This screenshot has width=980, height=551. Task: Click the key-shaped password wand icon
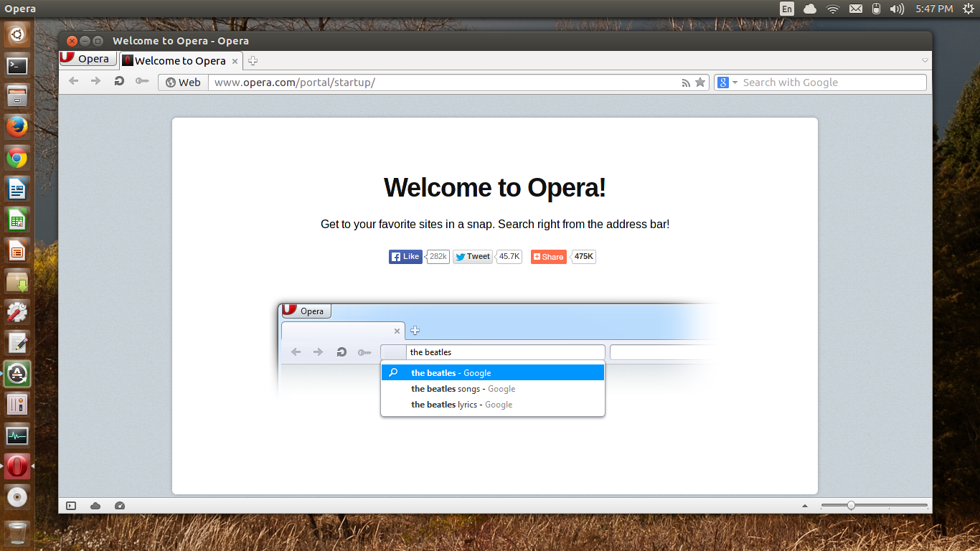click(x=142, y=82)
